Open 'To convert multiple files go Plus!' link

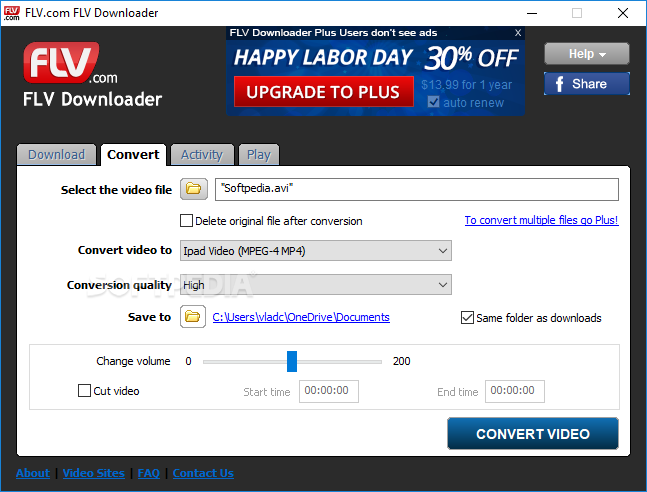pos(541,220)
